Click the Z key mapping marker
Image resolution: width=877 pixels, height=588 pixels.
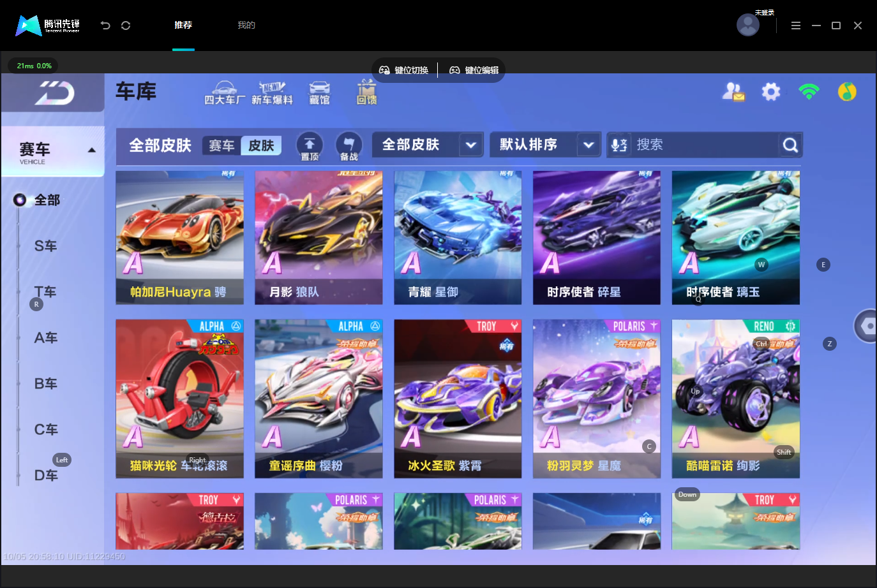[830, 344]
